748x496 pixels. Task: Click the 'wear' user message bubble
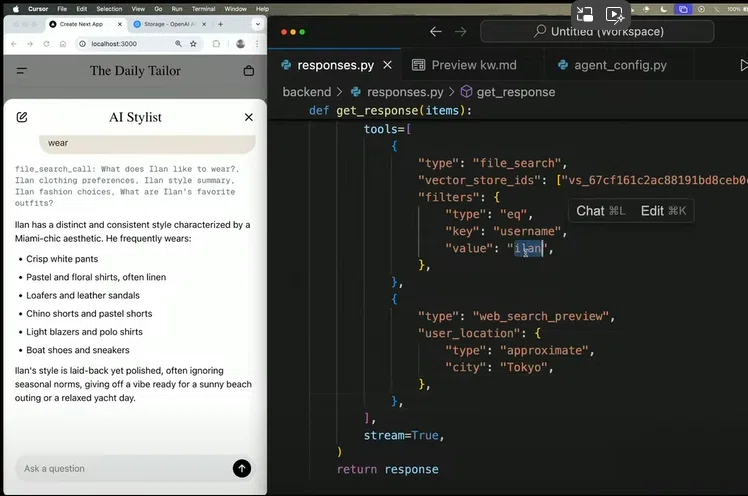(147, 144)
